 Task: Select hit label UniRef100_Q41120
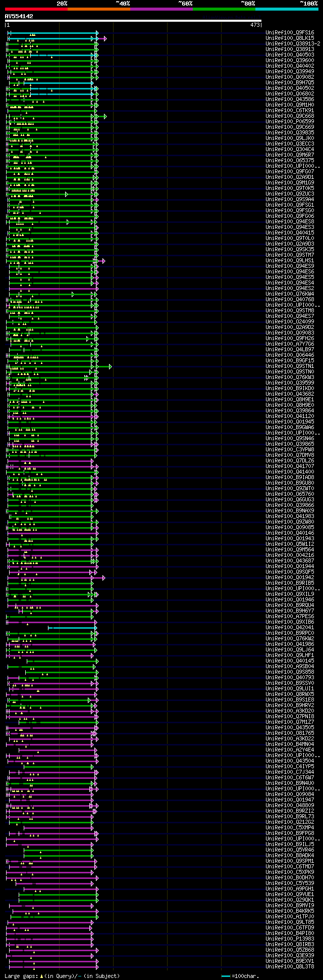[290, 416]
